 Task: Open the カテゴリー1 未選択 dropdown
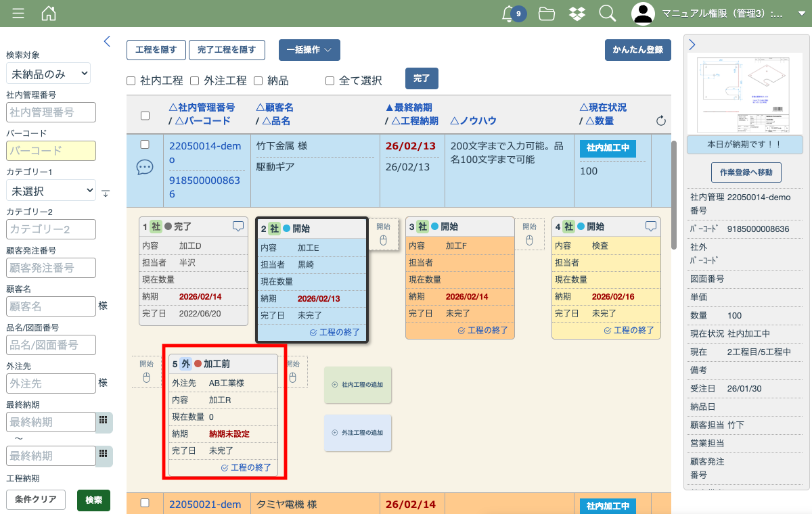coord(51,191)
